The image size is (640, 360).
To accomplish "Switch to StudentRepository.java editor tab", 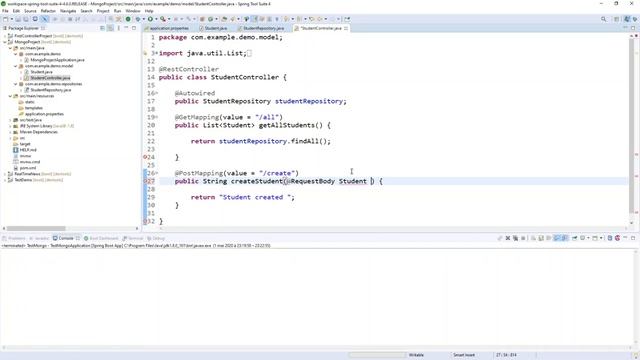I will (261, 28).
